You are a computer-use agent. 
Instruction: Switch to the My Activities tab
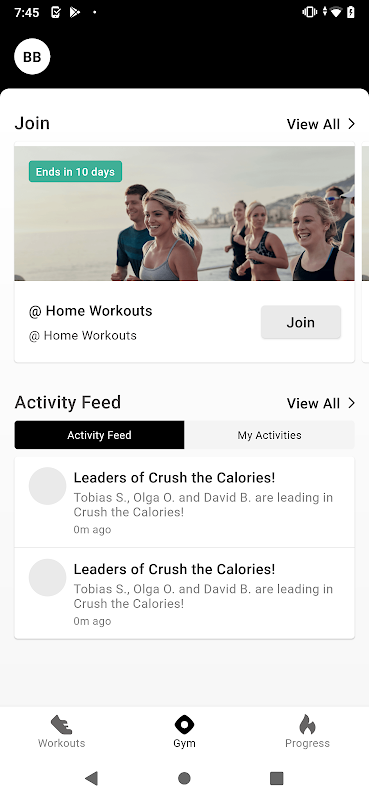(x=269, y=435)
